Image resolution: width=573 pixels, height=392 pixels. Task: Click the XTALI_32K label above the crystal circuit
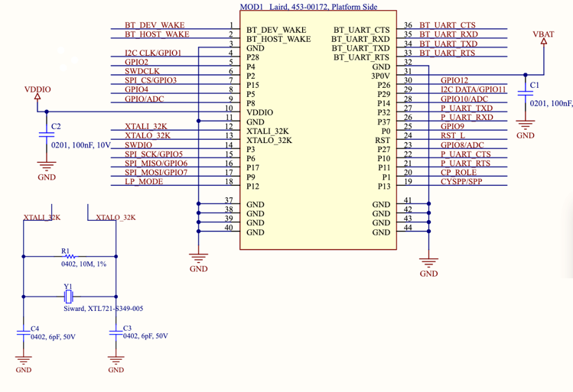tap(42, 218)
